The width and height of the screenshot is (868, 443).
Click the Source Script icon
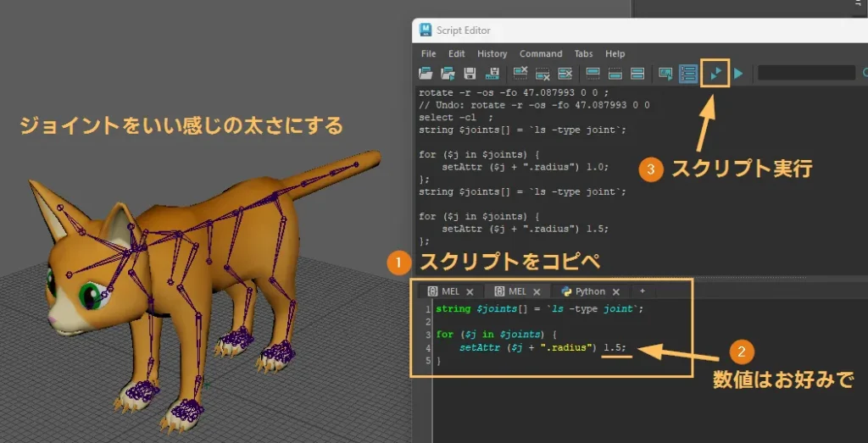[448, 73]
